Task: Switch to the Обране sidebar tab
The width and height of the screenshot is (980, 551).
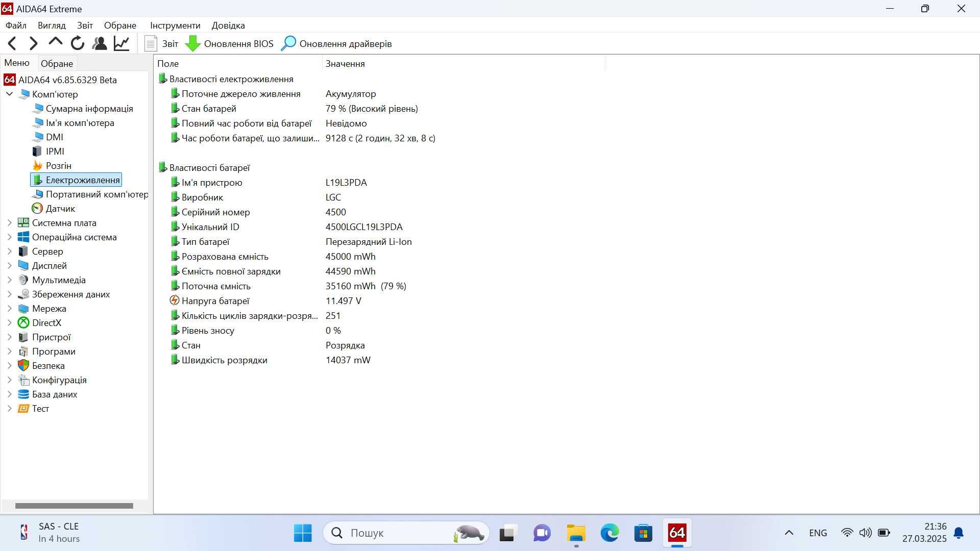Action: (x=57, y=63)
